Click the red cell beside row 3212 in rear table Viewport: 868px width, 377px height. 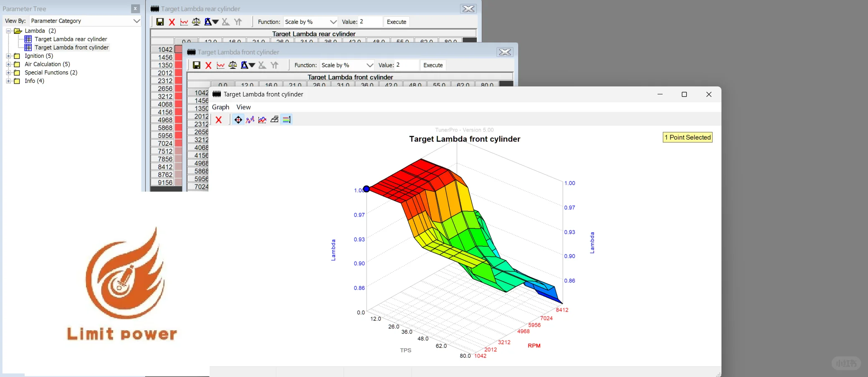coord(179,96)
